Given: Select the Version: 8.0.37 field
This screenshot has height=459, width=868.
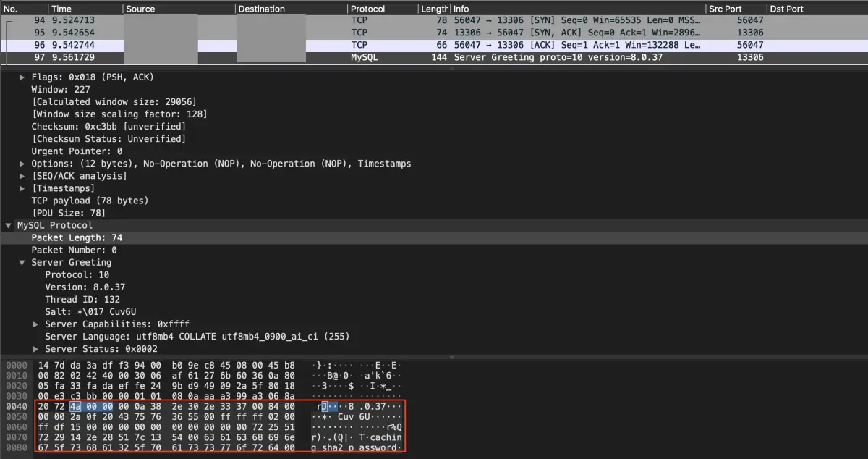Looking at the screenshot, I should point(85,287).
